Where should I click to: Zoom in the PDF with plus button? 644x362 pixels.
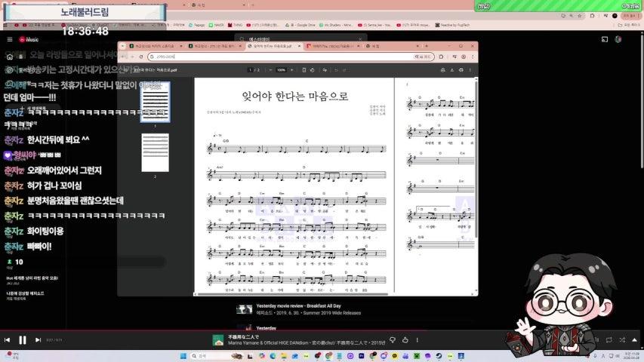[291, 70]
